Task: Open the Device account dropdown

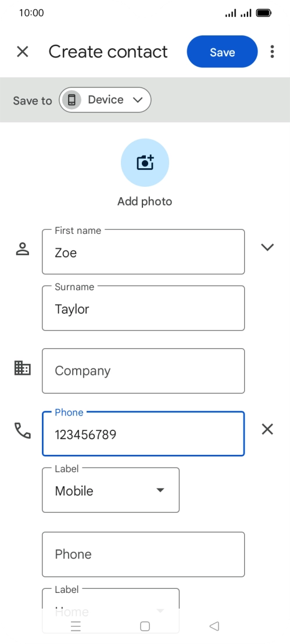Action: pyautogui.click(x=105, y=100)
